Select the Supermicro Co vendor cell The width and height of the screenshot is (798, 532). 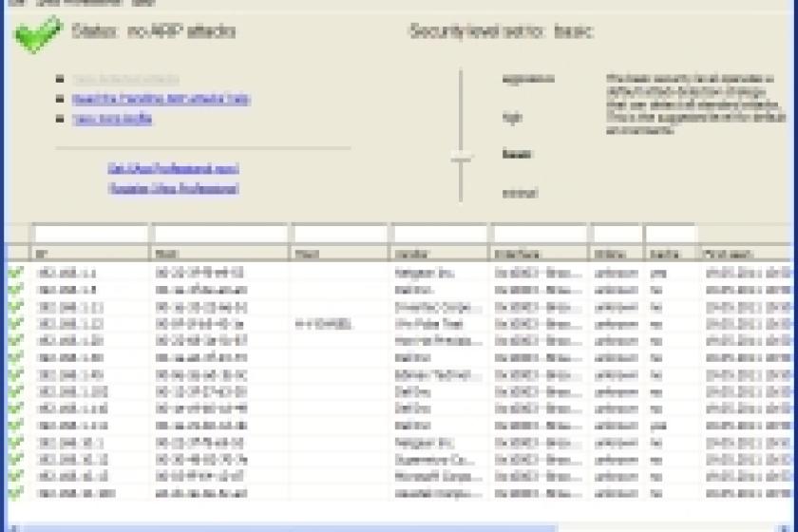pos(440,460)
